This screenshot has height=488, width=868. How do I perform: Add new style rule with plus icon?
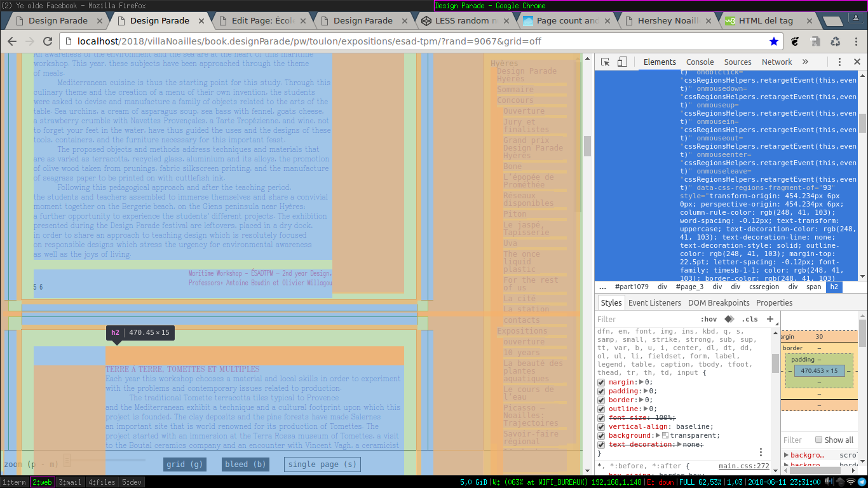click(x=770, y=319)
